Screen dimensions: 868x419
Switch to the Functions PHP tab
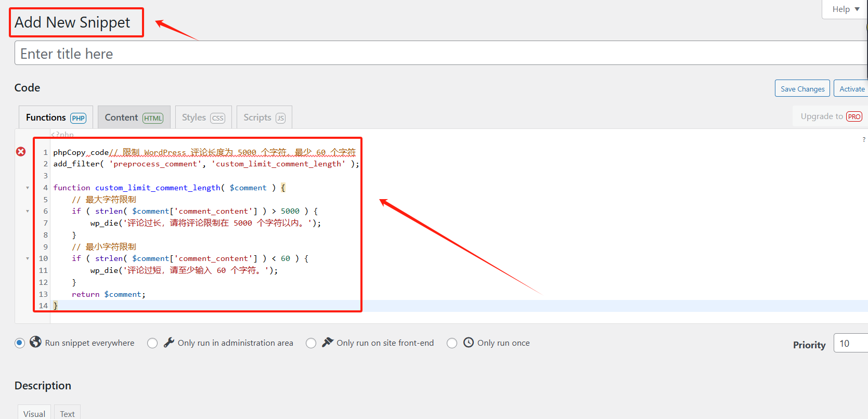tap(56, 117)
